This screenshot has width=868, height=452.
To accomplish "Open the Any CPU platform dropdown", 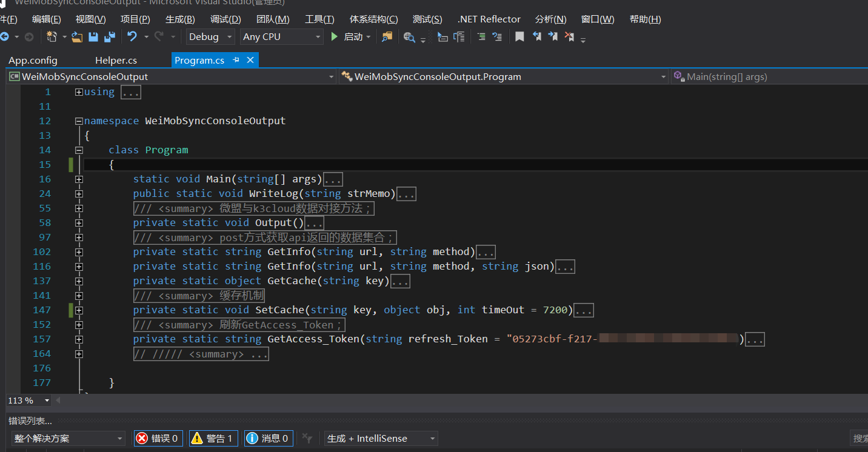I will 281,37.
